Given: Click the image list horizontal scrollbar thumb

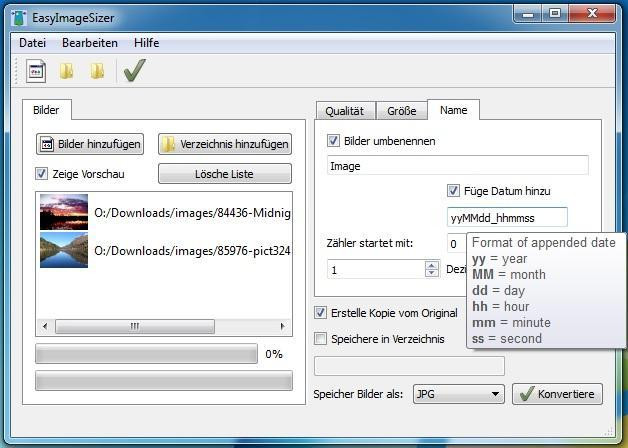Looking at the screenshot, I should pos(135,326).
